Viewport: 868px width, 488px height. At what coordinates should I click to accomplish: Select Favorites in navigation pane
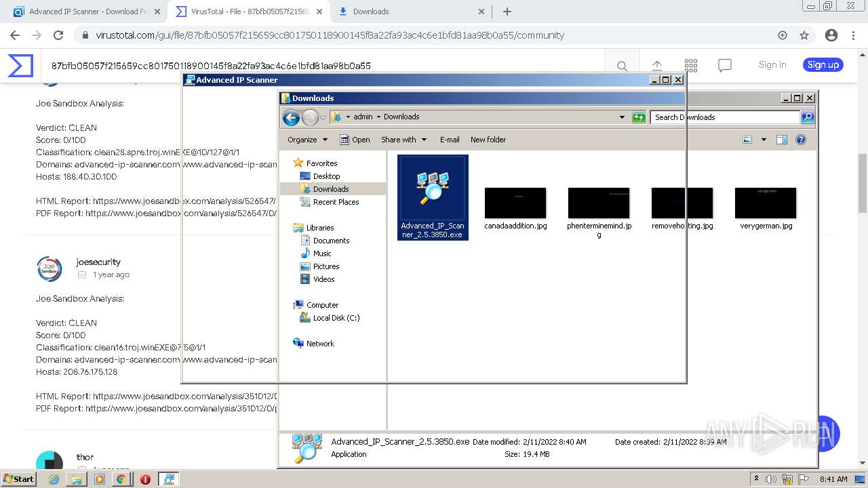point(321,163)
